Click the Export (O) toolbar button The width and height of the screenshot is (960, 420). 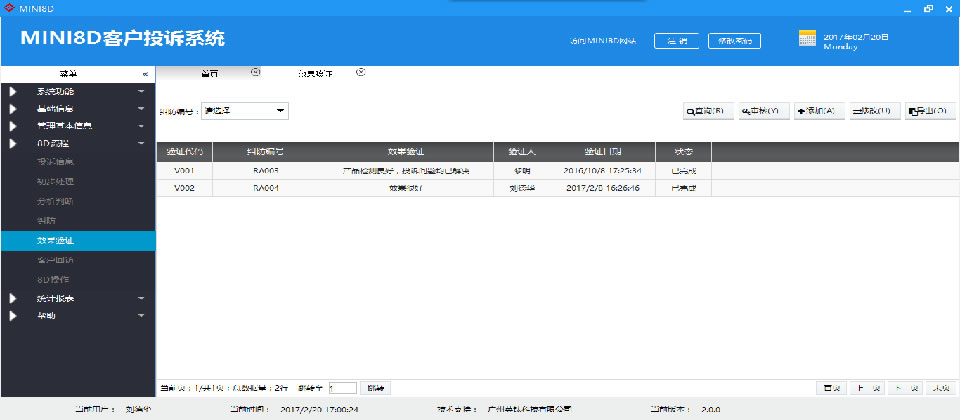(929, 111)
